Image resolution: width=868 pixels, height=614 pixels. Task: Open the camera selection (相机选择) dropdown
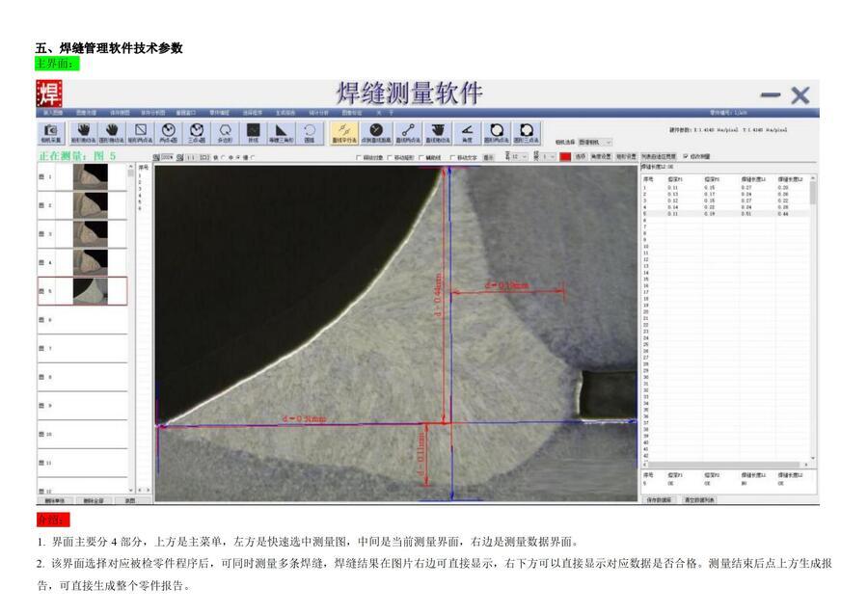595,142
